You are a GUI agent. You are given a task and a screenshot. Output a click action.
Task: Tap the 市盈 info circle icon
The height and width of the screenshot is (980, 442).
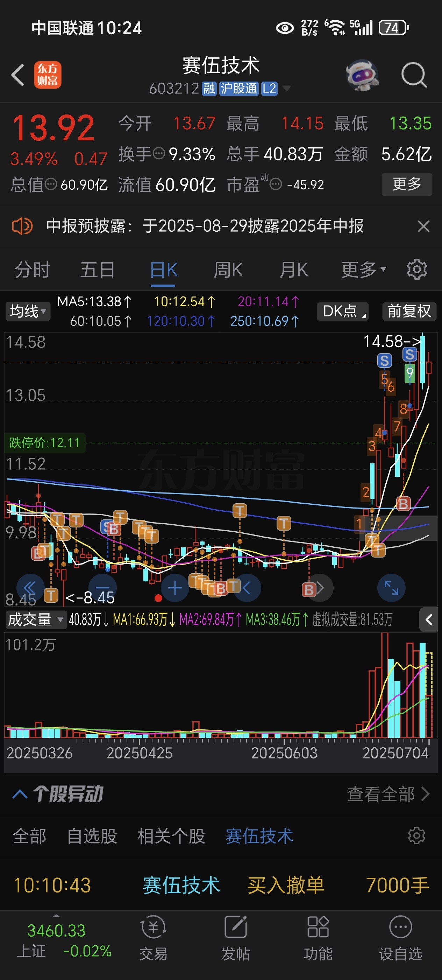tap(276, 184)
